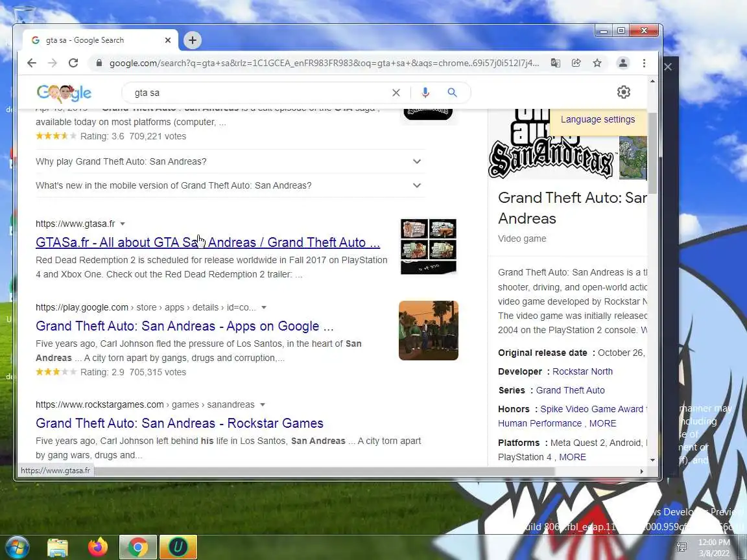Viewport: 747px width, 560px height.
Task: Show MORE honors
Action: click(602, 423)
